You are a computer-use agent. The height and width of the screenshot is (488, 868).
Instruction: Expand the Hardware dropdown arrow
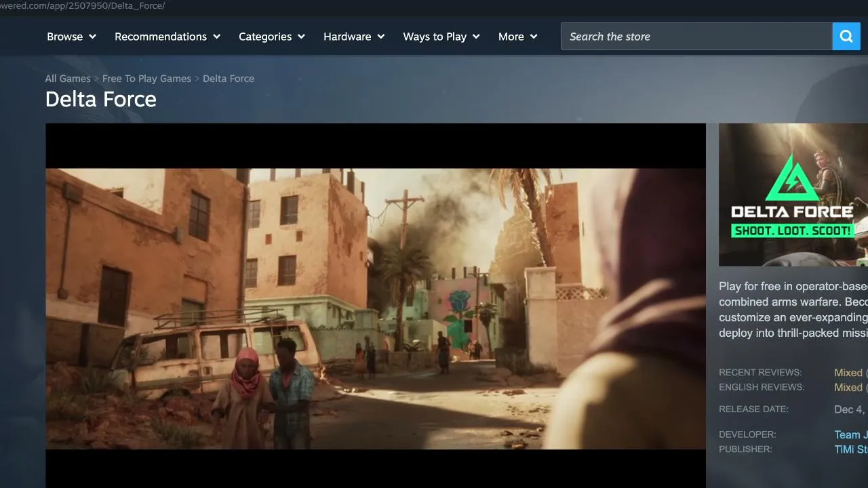[381, 37]
